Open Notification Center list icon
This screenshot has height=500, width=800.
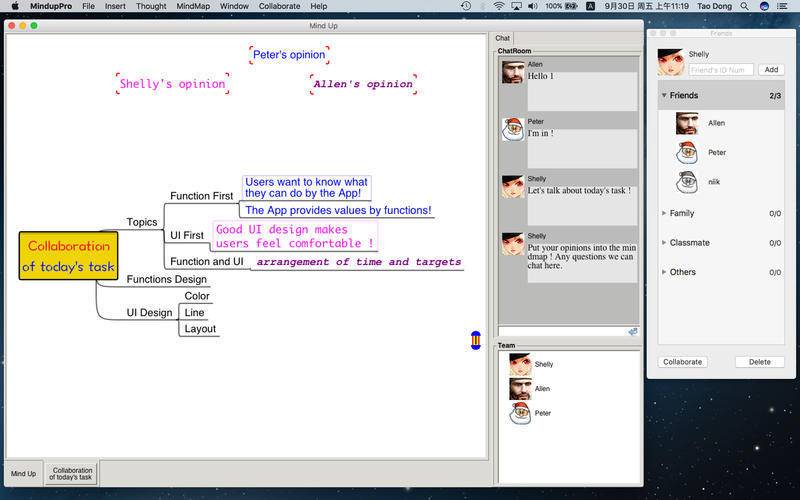tap(782, 6)
